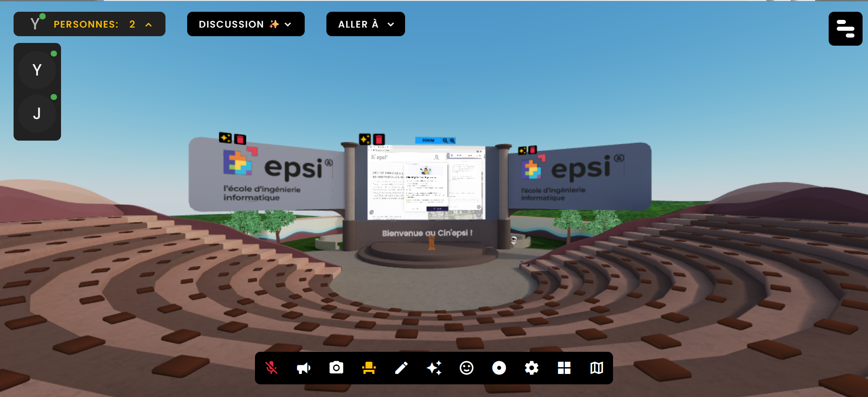Click red trash icon above center screen

click(379, 139)
